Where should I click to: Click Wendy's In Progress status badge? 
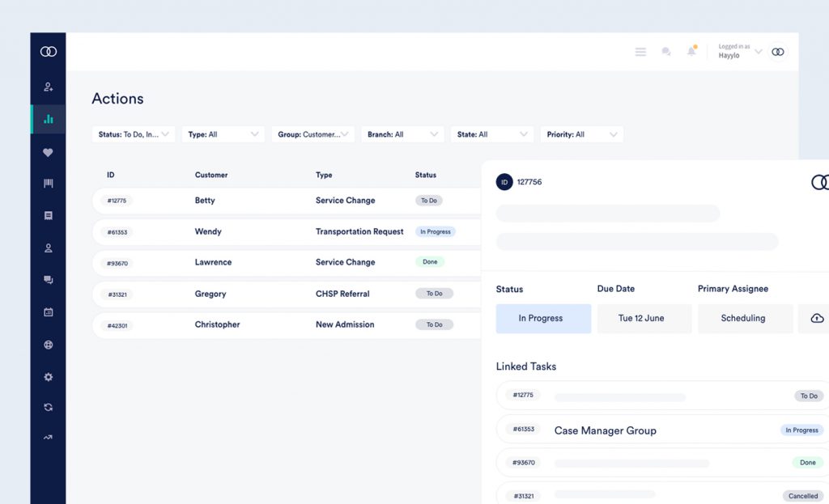(x=435, y=231)
